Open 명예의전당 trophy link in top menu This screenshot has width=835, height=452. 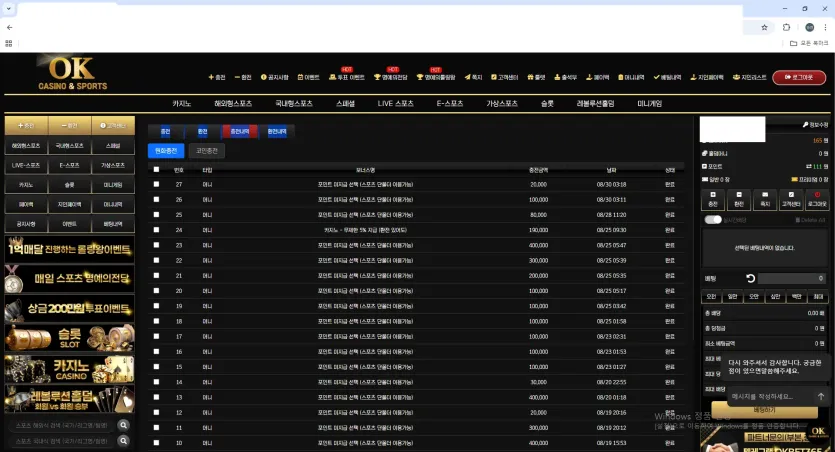[390, 77]
